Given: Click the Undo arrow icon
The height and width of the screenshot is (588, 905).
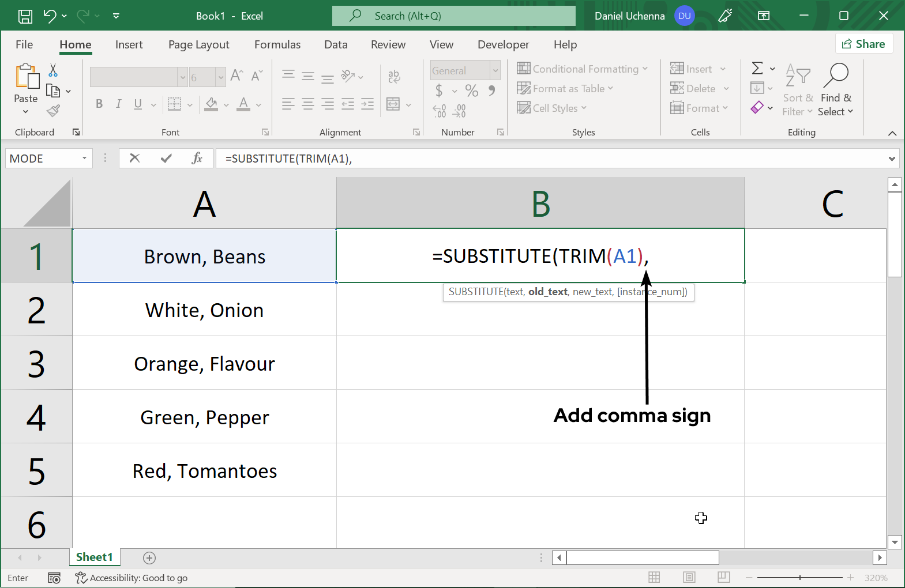Looking at the screenshot, I should (x=50, y=16).
